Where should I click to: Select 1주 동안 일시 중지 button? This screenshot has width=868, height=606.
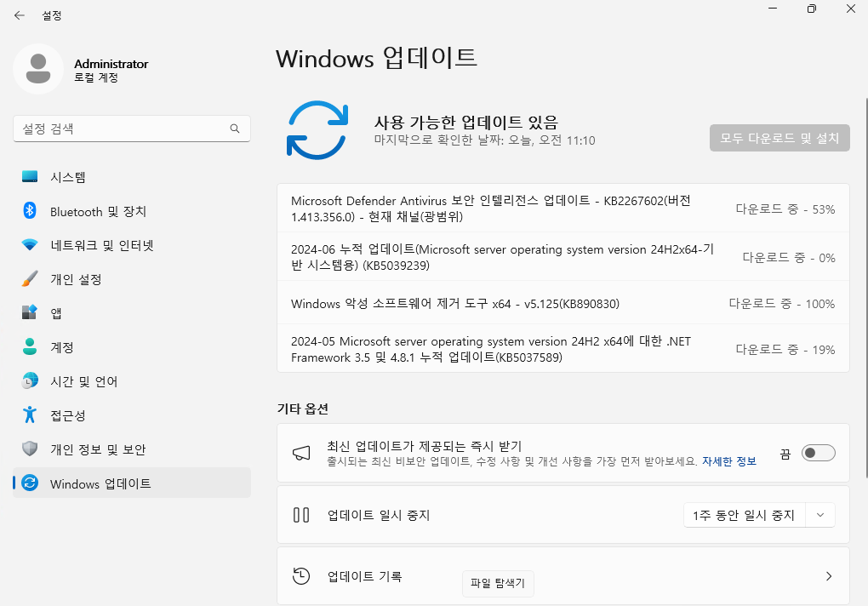(x=744, y=515)
